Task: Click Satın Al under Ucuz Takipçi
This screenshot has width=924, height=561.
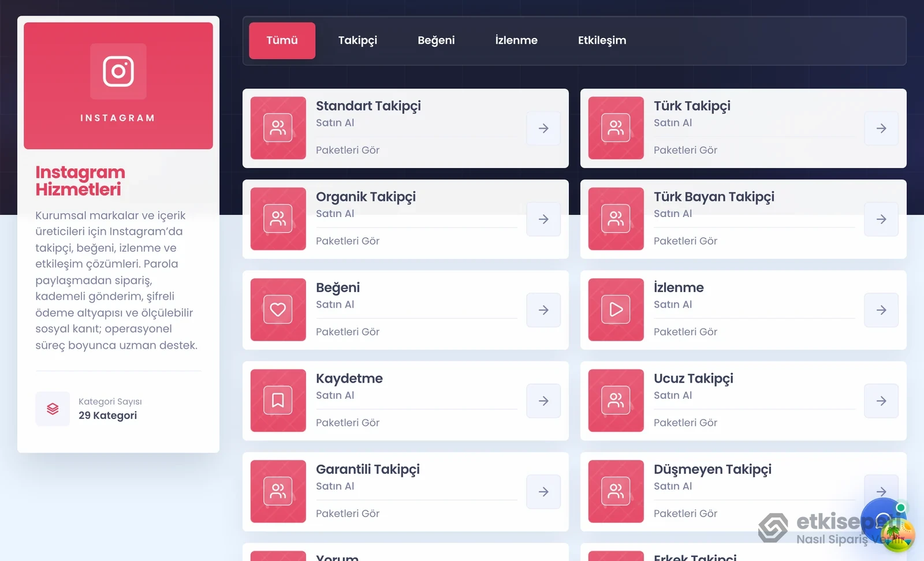Action: tap(673, 395)
